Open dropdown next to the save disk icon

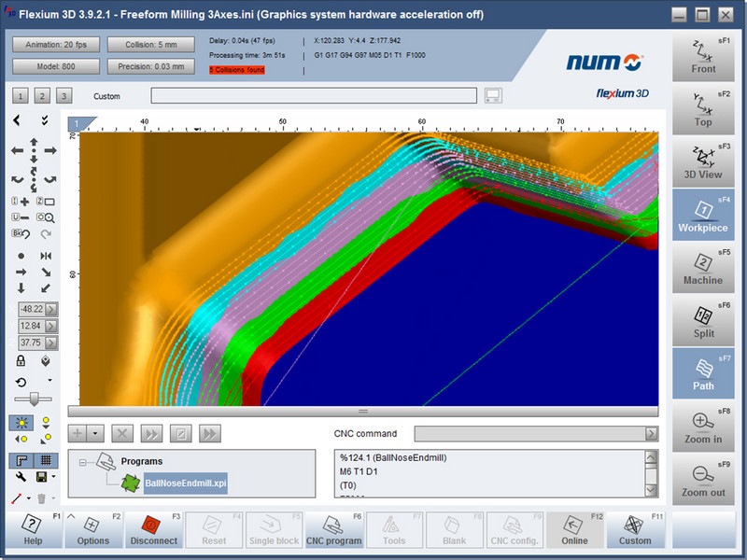53,476
